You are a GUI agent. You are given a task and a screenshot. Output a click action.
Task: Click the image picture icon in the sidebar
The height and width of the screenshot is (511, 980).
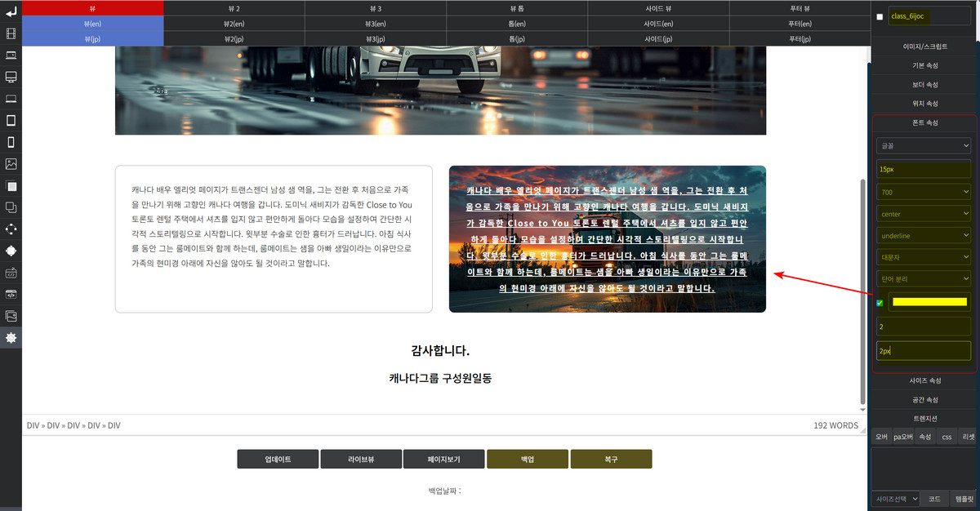pos(11,164)
